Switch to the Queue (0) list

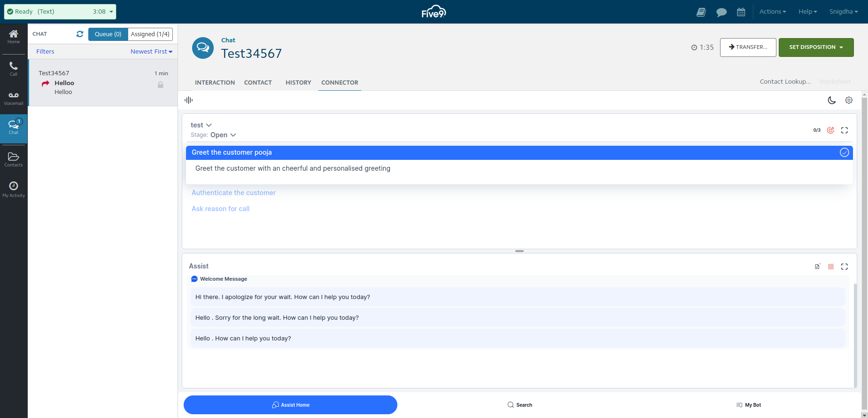[108, 34]
